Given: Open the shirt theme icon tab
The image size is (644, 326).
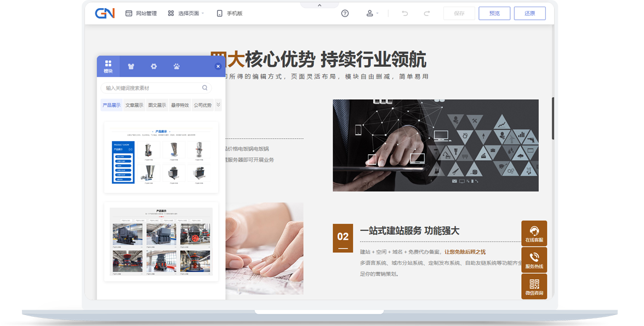Looking at the screenshot, I should 131,66.
